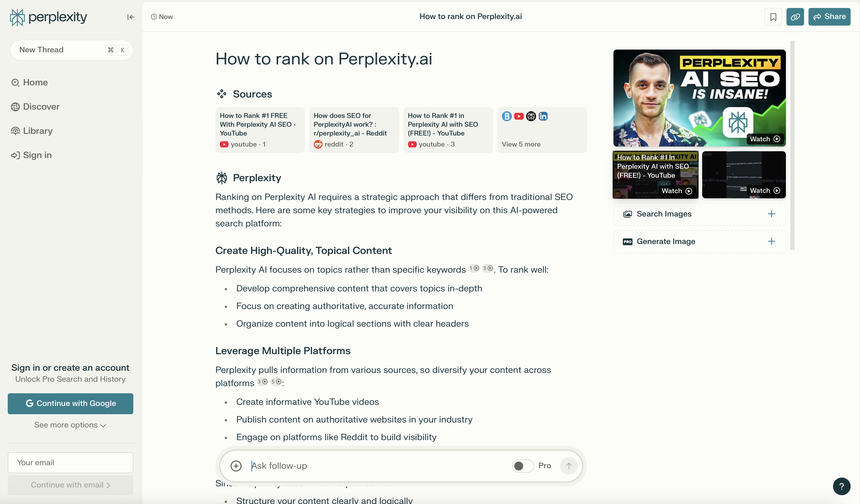Click the right panel scrollbar
Viewport: 860px width, 504px height.
[x=792, y=145]
